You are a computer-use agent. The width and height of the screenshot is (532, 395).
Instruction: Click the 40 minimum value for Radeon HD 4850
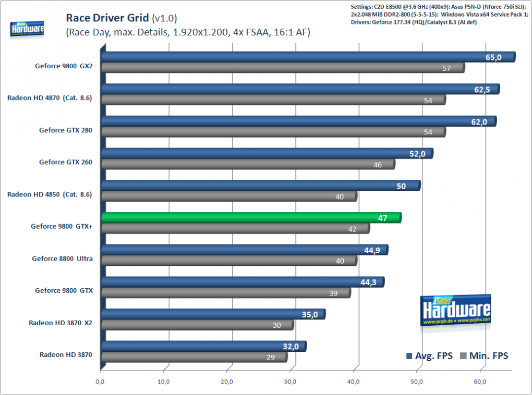(x=340, y=197)
